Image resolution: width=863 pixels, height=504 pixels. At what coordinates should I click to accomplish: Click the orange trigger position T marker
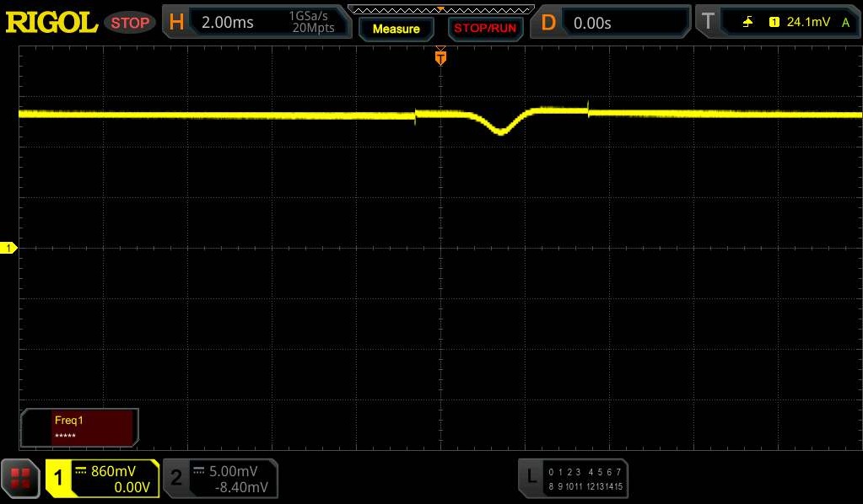click(440, 57)
